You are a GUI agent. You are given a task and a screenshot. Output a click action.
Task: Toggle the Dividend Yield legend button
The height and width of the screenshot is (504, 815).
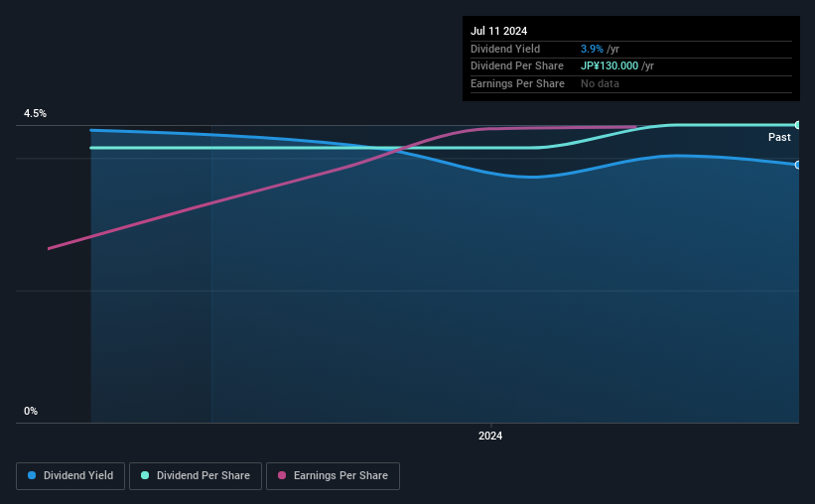click(x=70, y=476)
